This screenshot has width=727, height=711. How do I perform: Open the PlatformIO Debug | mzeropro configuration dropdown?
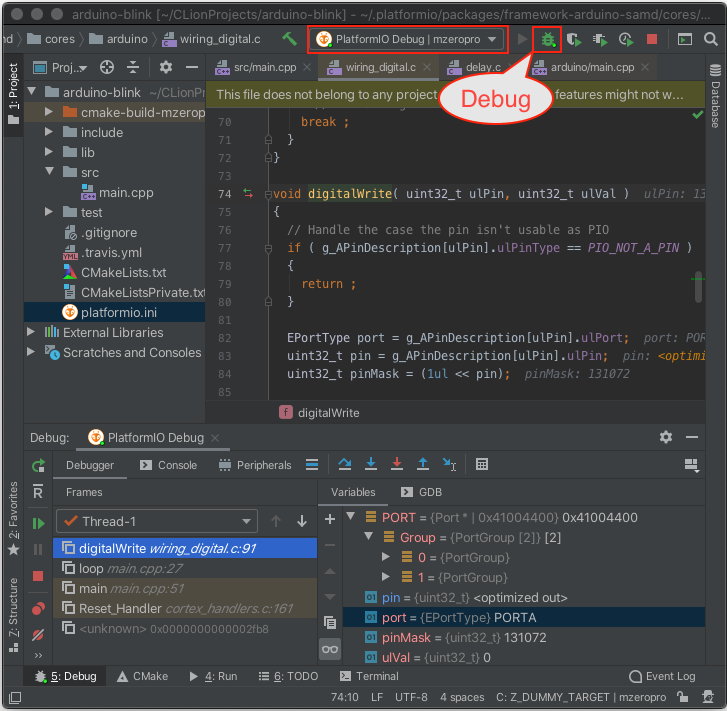click(407, 39)
